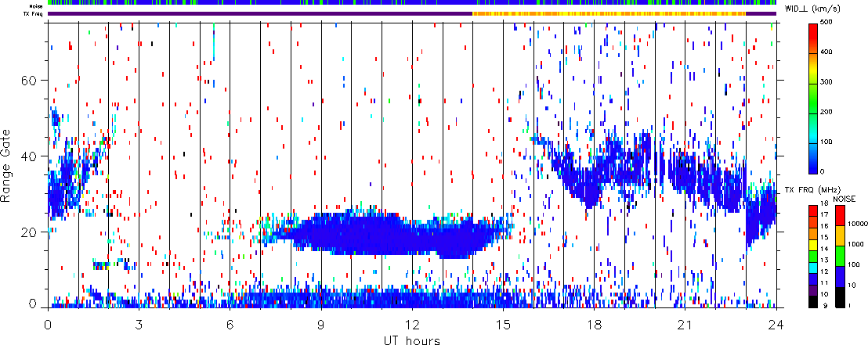Pick the yellow segment of the TX FRQ colorbar
Image resolution: width=868 pixels, height=345 pixels.
pyautogui.click(x=815, y=246)
